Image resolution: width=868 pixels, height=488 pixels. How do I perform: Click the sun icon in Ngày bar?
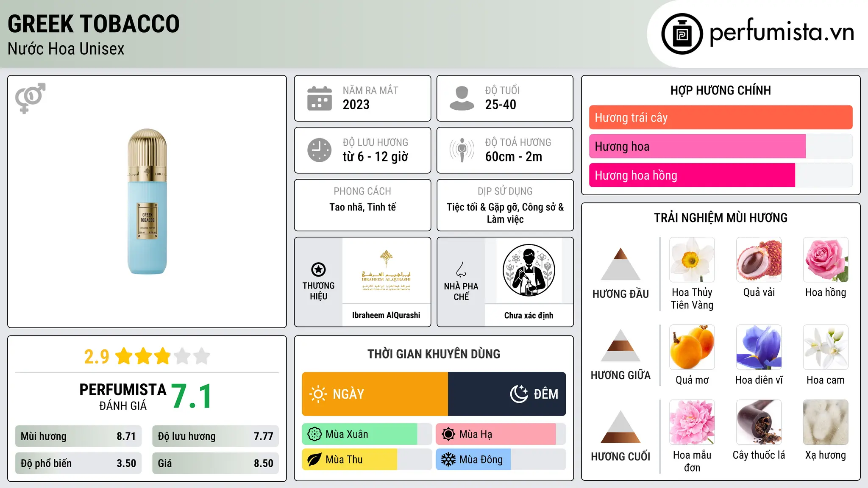[318, 394]
